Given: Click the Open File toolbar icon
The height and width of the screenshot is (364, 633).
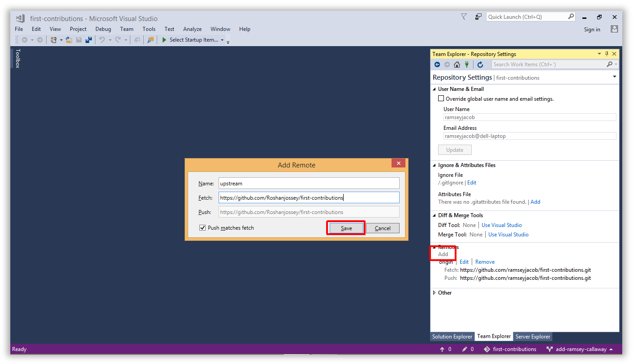Looking at the screenshot, I should 69,40.
